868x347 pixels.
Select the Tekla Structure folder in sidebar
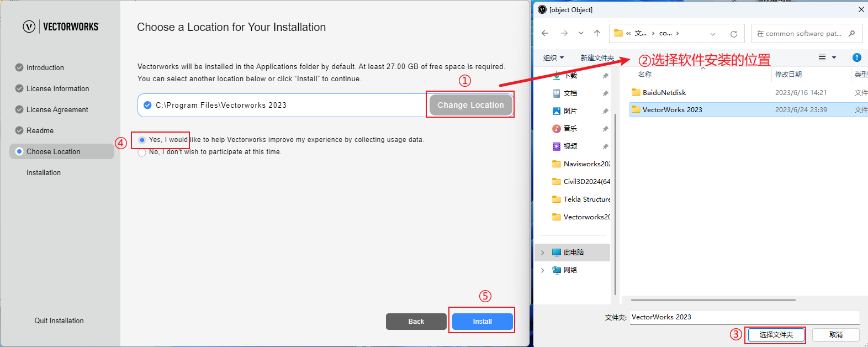click(x=581, y=199)
